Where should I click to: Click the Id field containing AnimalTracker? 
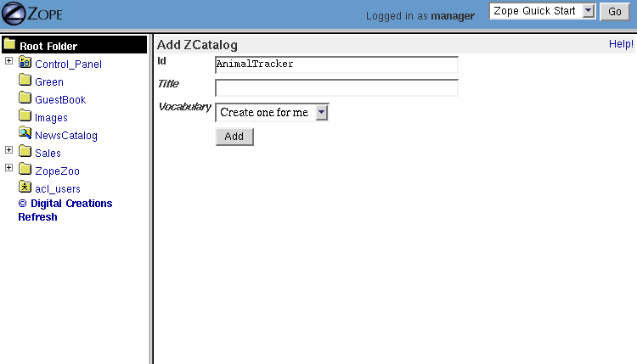tap(336, 64)
